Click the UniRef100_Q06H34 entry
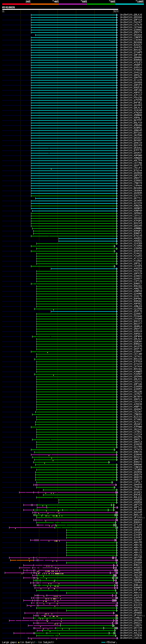The image size is (146, 644). coord(131,251)
